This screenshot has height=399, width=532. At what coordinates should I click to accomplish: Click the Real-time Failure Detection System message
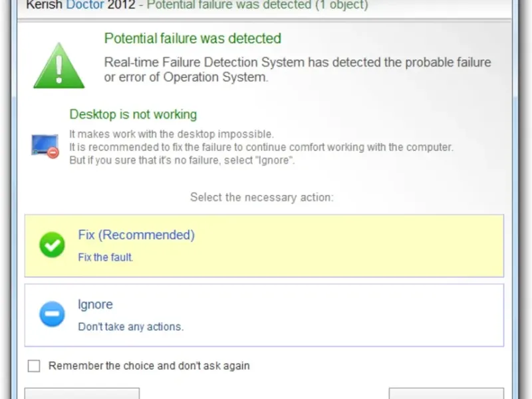pos(297,70)
